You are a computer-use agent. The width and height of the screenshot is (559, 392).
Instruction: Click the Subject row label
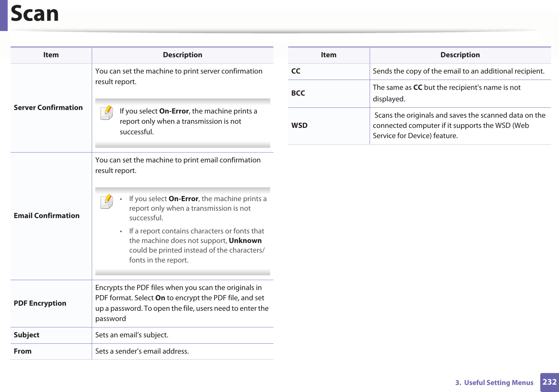point(27,335)
